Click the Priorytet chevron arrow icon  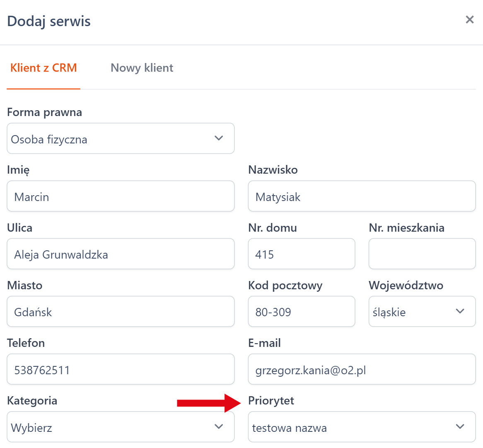click(460, 426)
